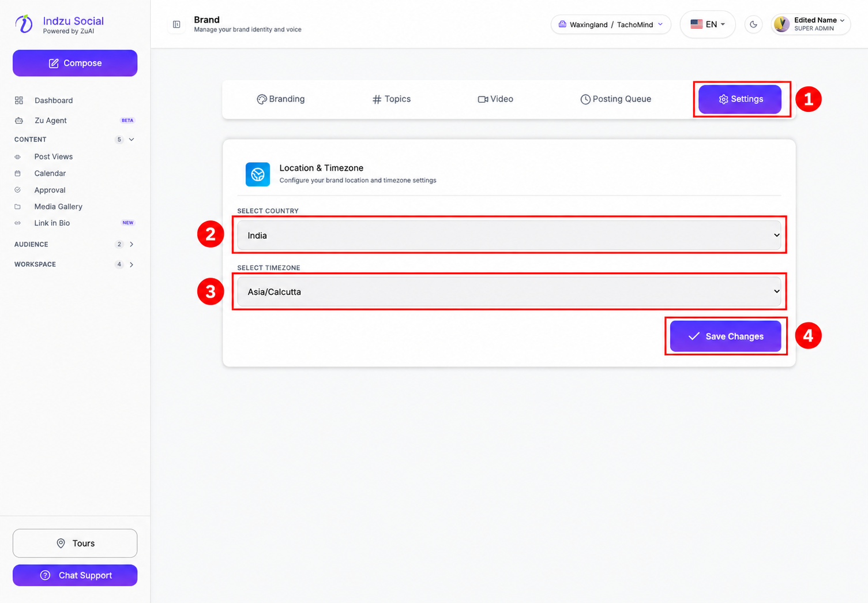
Task: Click Save Changes button
Action: [726, 336]
